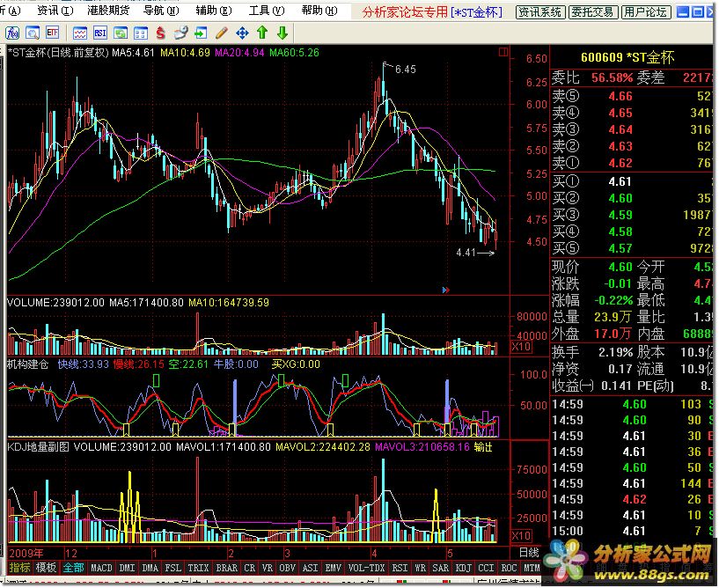The height and width of the screenshot is (588, 719).
Task: Click the MA10:4.69 label on chart
Action: coord(186,53)
